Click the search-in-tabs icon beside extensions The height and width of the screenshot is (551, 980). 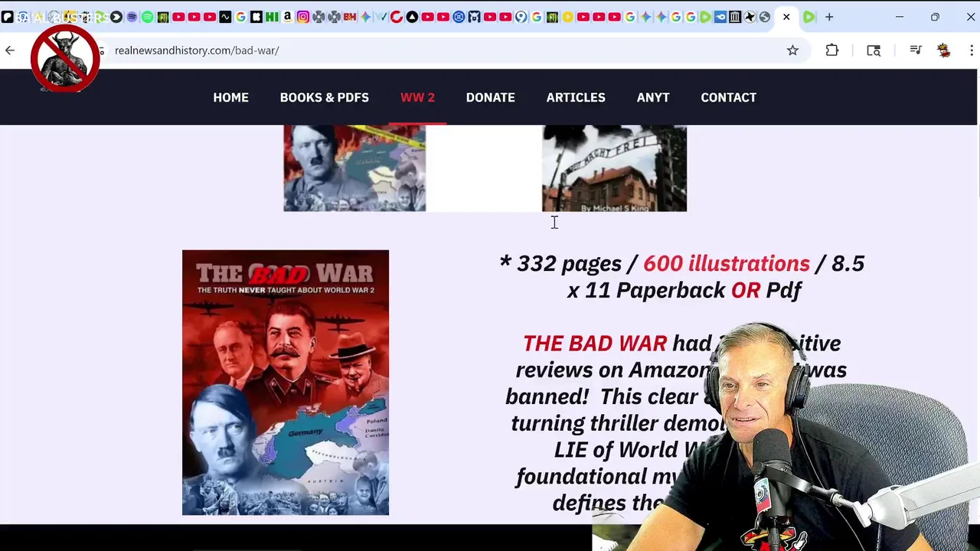[874, 51]
